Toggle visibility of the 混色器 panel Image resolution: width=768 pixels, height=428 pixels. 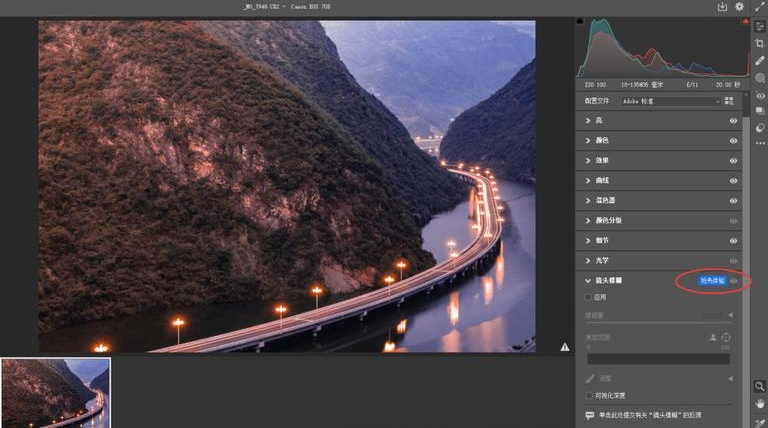pyautogui.click(x=733, y=201)
